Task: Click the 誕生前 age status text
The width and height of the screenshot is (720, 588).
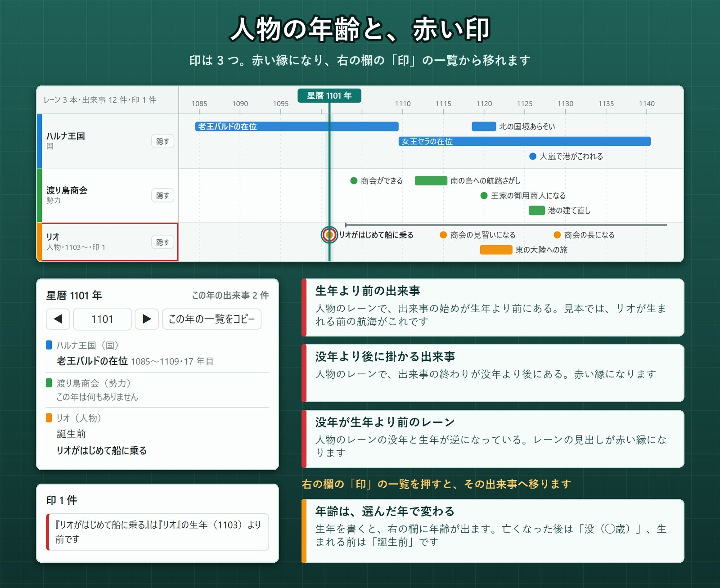Action: pos(71,434)
